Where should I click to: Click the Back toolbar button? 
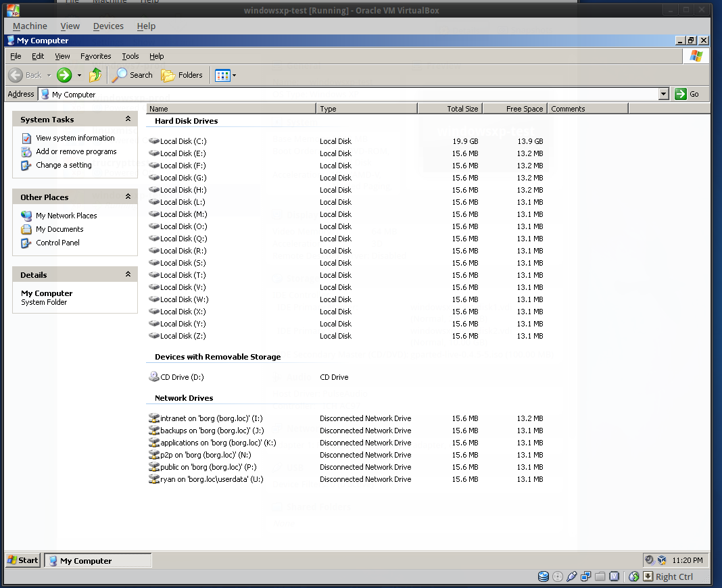(x=25, y=75)
